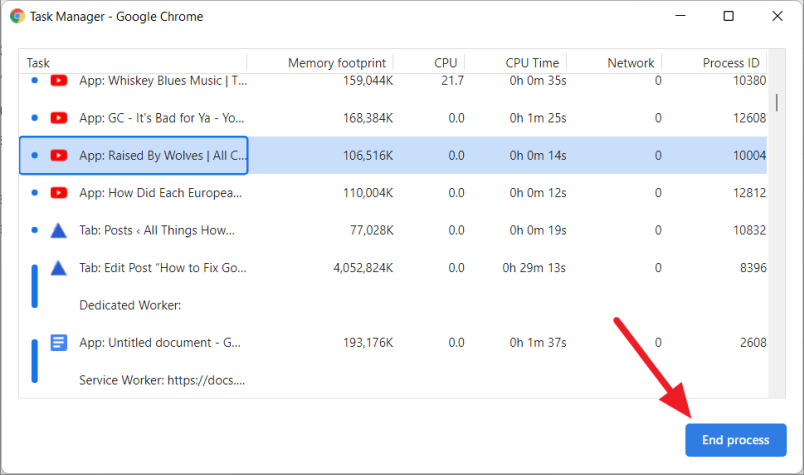The height and width of the screenshot is (475, 804).
Task: Click the CPU Time column header
Action: click(x=532, y=63)
